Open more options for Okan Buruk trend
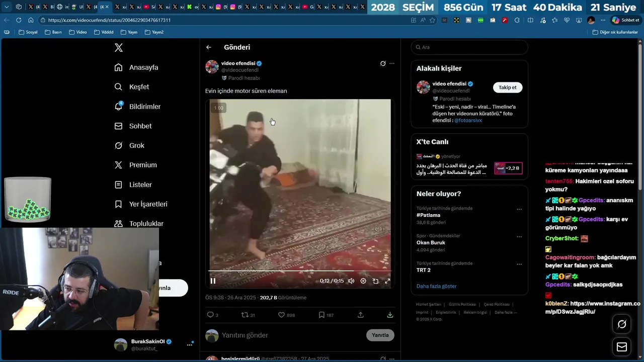 (519, 237)
